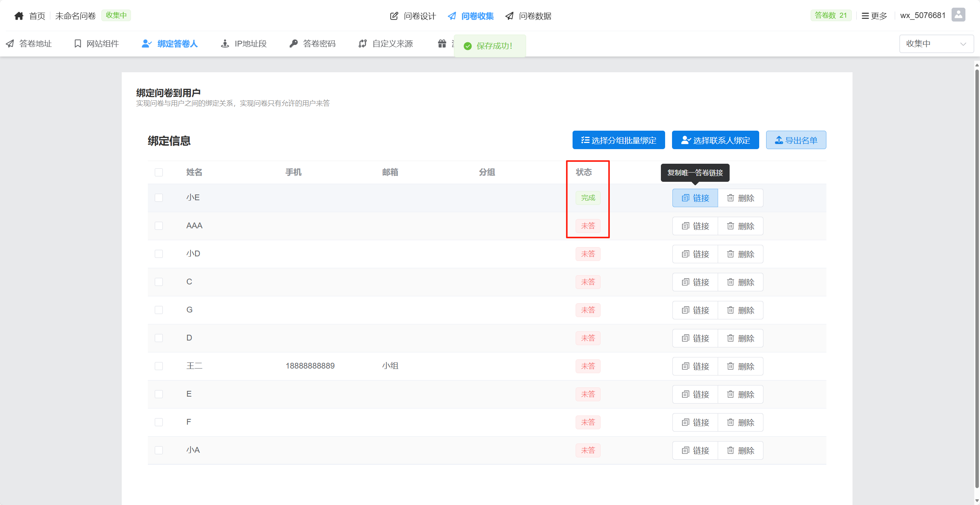
Task: Click the gift icon in the sub-toolbar
Action: pyautogui.click(x=442, y=43)
